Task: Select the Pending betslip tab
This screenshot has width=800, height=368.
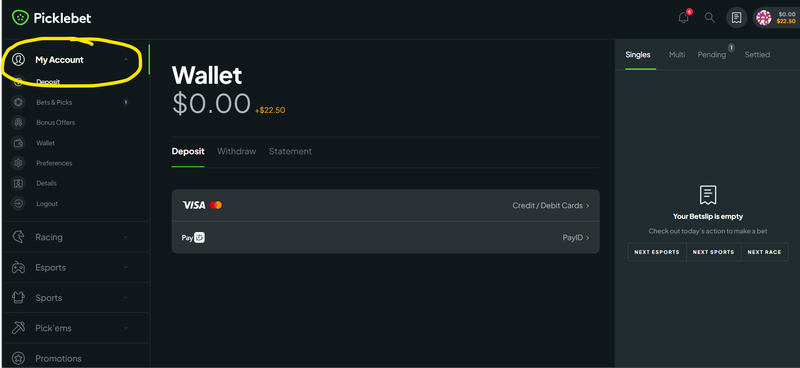Action: (712, 55)
